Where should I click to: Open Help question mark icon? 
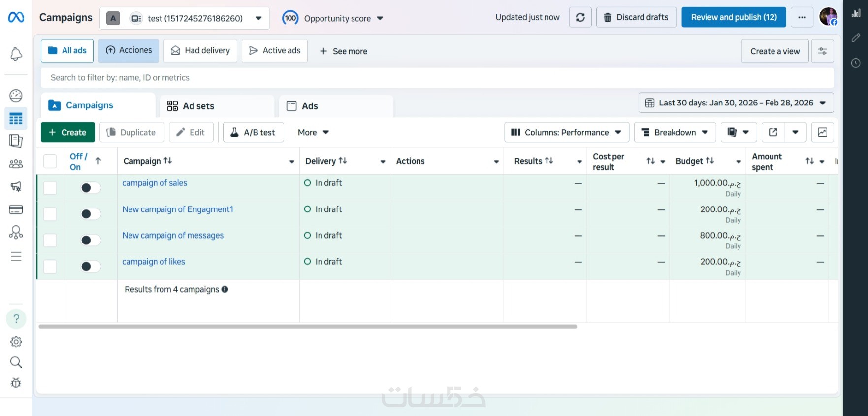(x=16, y=318)
